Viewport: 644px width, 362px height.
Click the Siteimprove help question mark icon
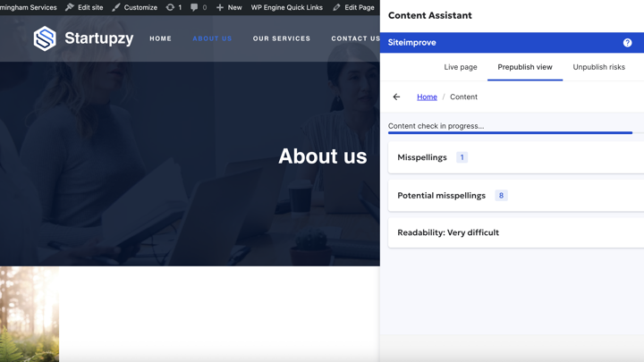[x=627, y=43]
